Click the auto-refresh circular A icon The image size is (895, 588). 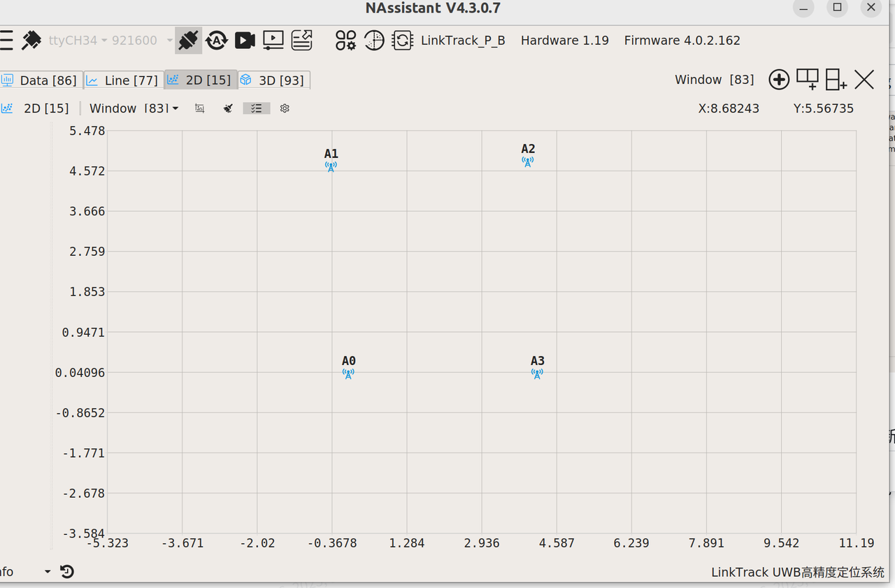click(x=217, y=41)
